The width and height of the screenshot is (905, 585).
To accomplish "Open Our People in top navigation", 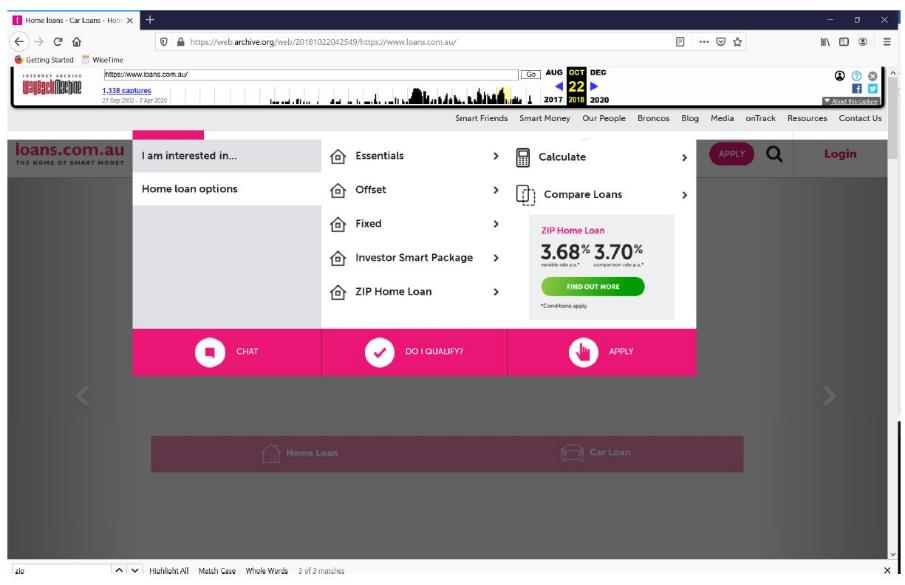I will pos(604,118).
